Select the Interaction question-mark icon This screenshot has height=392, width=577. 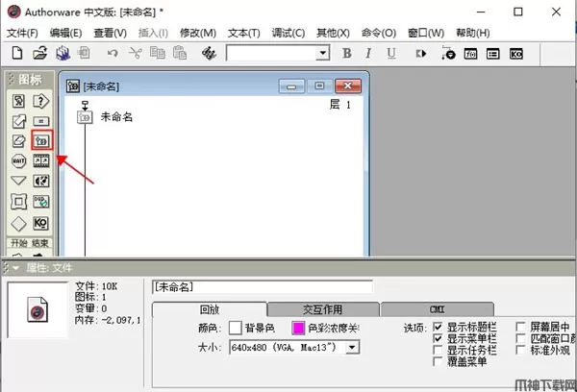coord(40,101)
